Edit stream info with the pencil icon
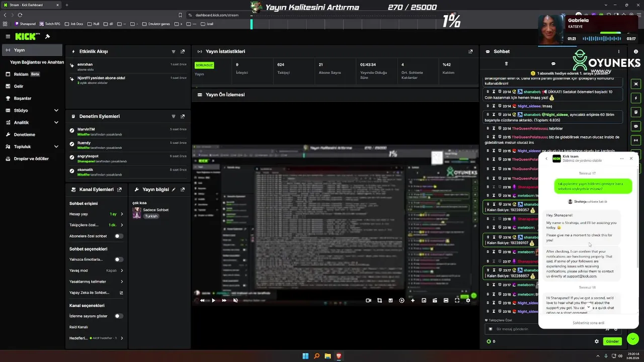This screenshot has height=362, width=644. pos(174,190)
